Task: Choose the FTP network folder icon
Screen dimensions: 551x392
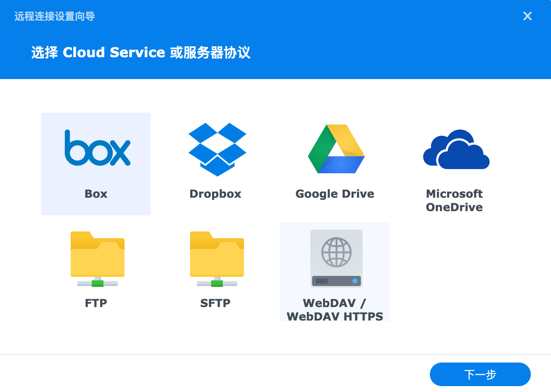Action: pos(98,259)
